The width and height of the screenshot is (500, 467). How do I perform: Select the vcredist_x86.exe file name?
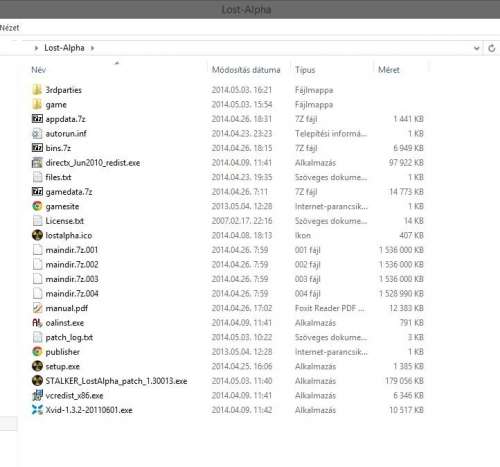pos(74,395)
